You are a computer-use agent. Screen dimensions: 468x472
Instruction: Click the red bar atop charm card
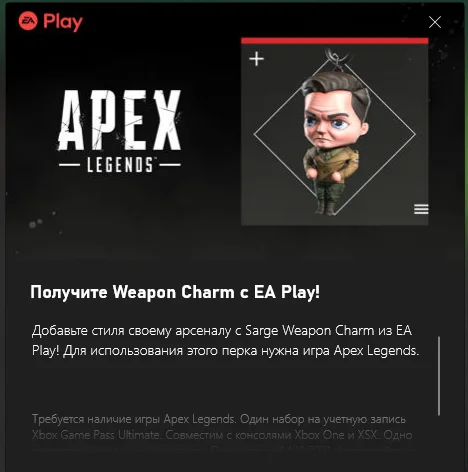[x=335, y=41]
